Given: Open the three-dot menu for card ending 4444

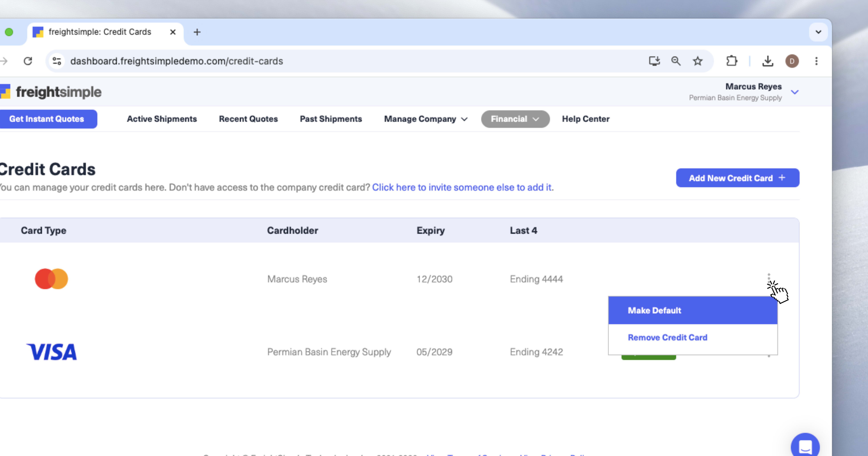Looking at the screenshot, I should [x=769, y=279].
